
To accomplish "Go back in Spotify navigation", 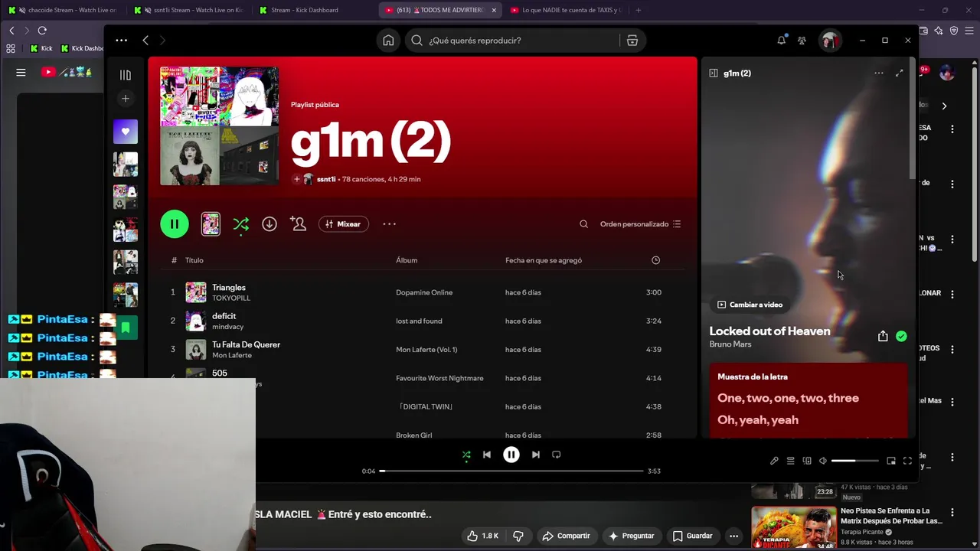I will [145, 41].
